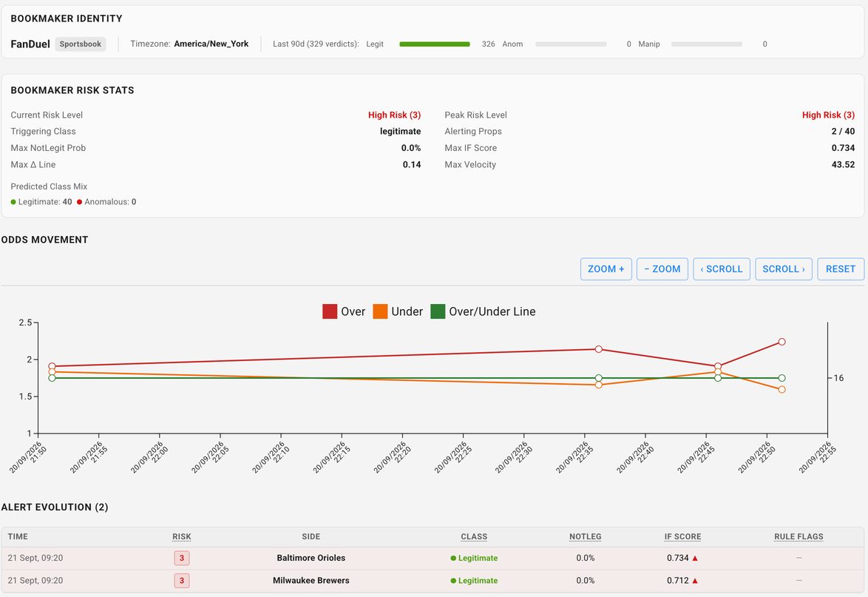Click the SIDE column header
This screenshot has width=868, height=597.
[x=311, y=536]
